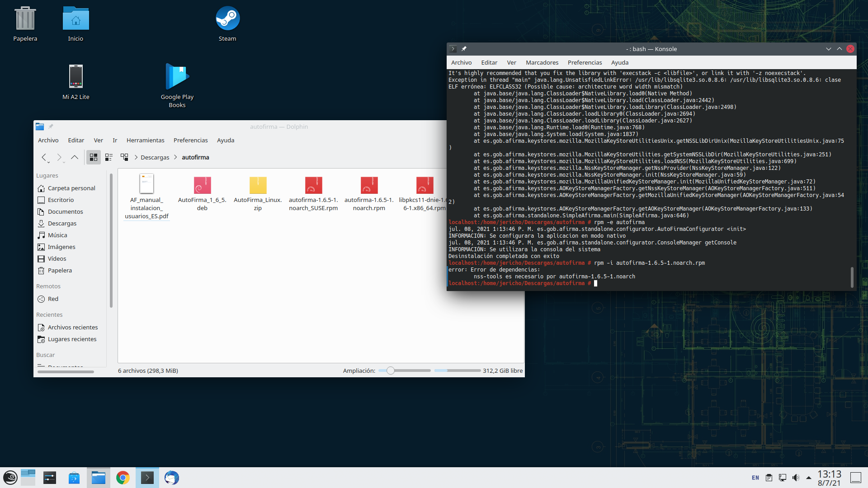Go up to parent folder in Dolphin
The image size is (868, 488).
pyautogui.click(x=75, y=157)
